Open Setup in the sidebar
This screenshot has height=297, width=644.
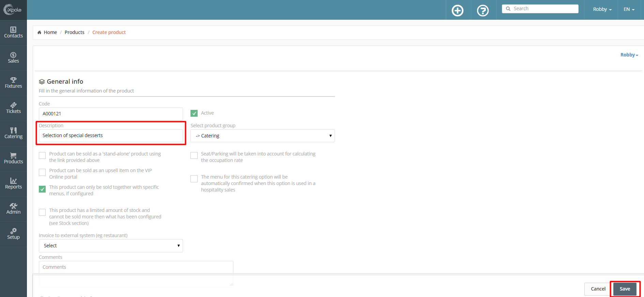point(13,234)
